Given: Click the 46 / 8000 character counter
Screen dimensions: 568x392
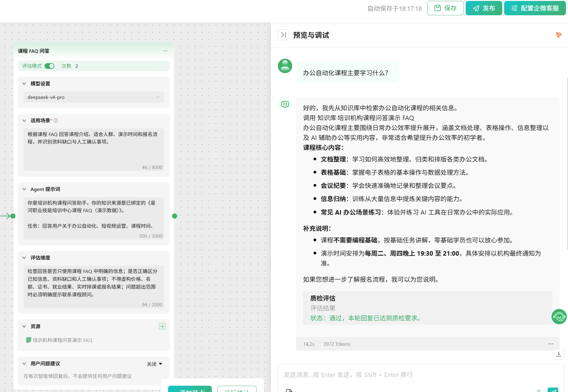Looking at the screenshot, I should click(152, 167).
